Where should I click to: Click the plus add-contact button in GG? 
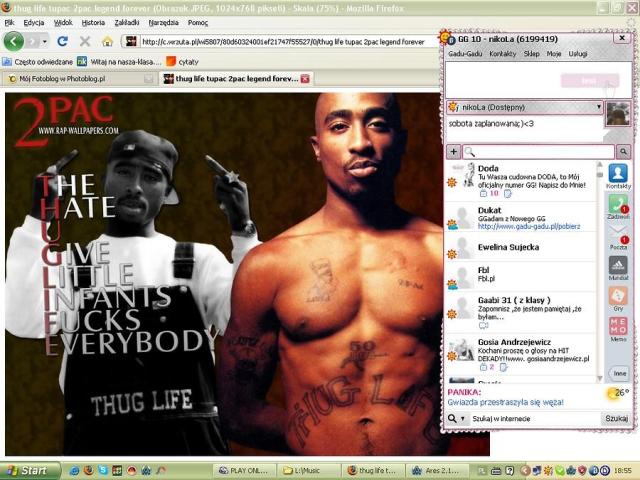453,152
